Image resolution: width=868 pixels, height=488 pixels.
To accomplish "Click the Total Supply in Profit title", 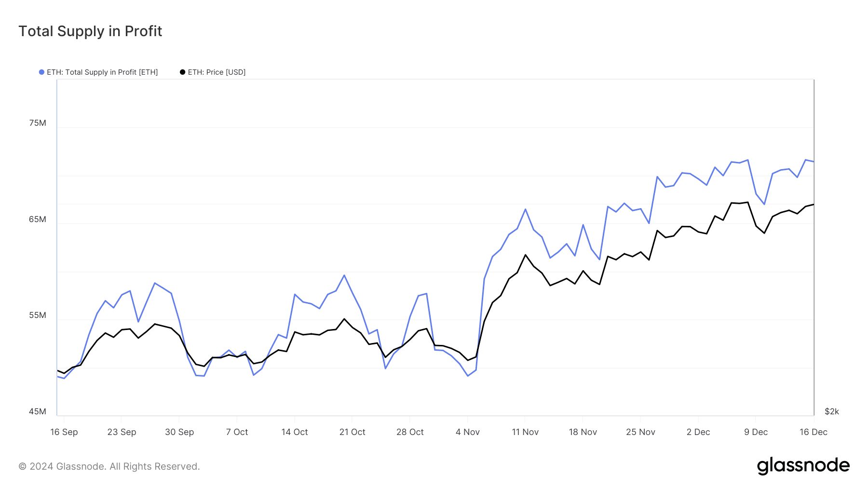I will tap(90, 31).
